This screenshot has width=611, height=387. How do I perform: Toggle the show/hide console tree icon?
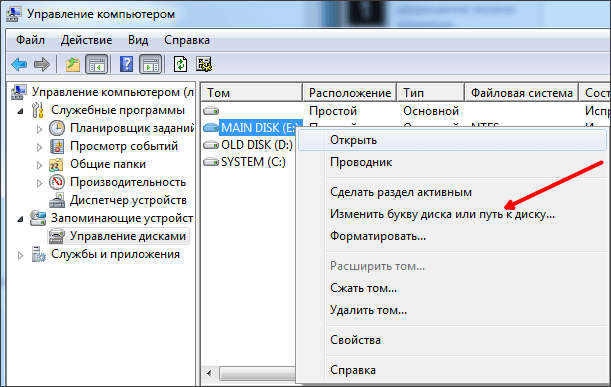(97, 64)
